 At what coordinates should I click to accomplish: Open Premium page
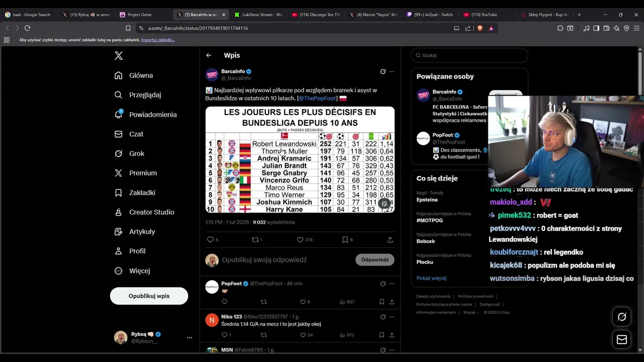tap(136, 173)
